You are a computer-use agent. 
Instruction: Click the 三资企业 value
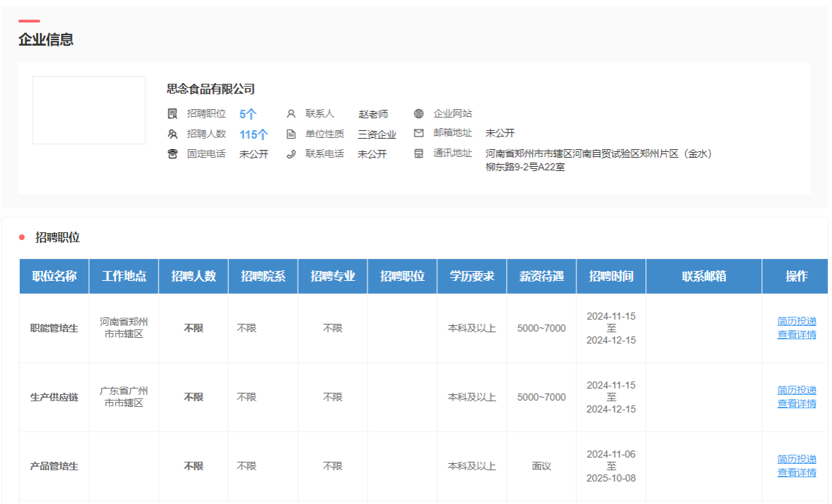[377, 134]
